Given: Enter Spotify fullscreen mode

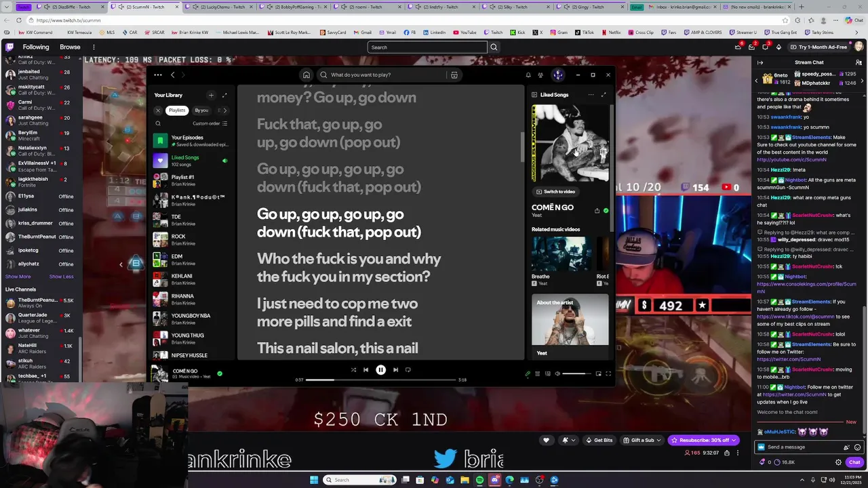Looking at the screenshot, I should point(608,373).
